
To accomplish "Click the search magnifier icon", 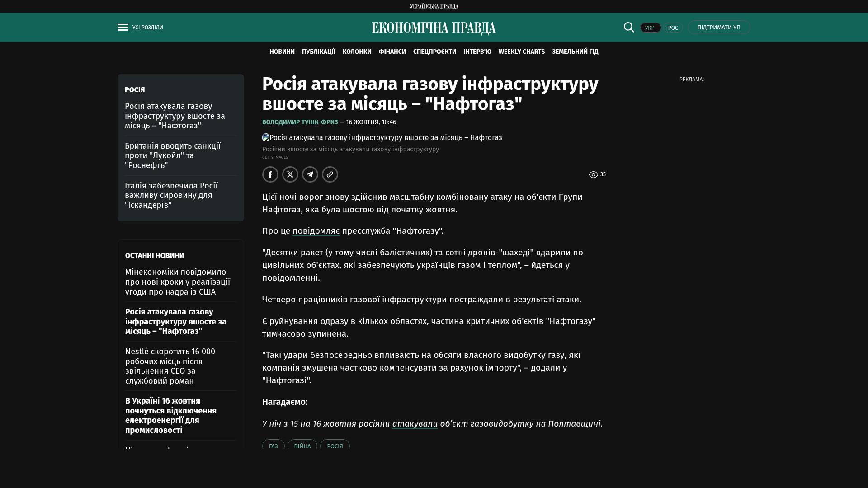I will pyautogui.click(x=629, y=28).
